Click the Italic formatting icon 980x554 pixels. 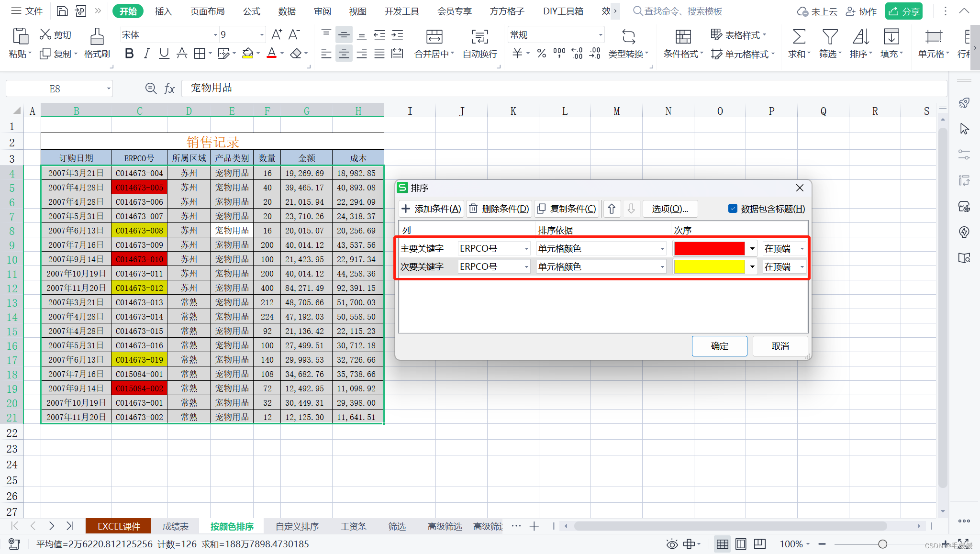click(146, 53)
